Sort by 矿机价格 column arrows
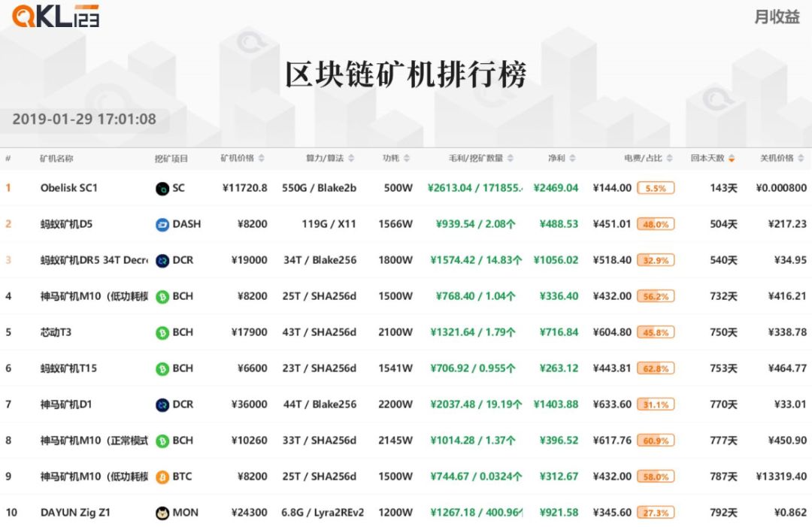The width and height of the screenshot is (812, 527). (x=262, y=159)
